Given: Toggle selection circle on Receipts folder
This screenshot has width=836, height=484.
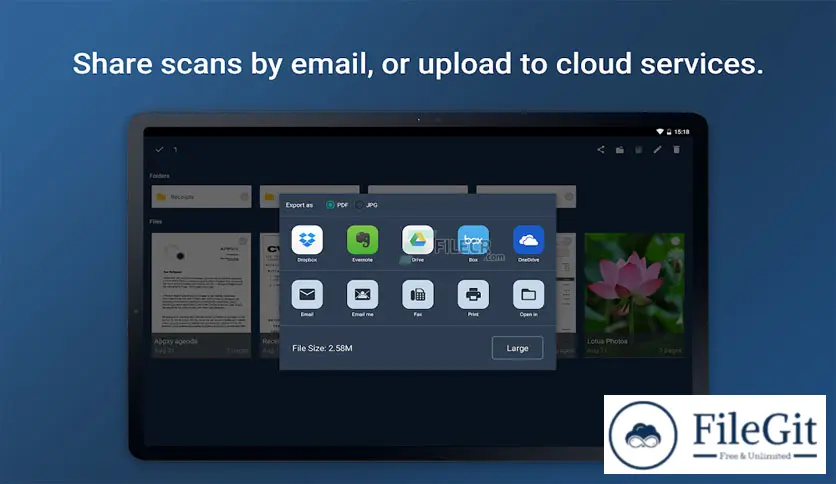Looking at the screenshot, I should (x=244, y=197).
